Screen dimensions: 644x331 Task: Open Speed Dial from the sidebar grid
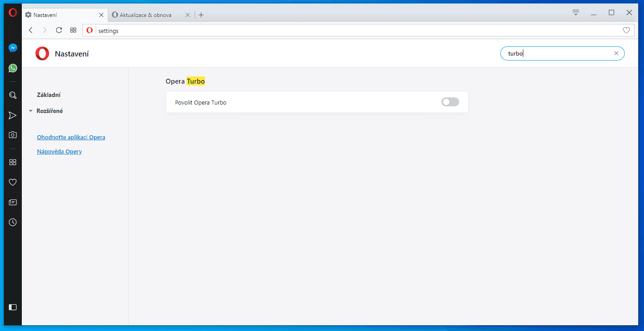13,162
